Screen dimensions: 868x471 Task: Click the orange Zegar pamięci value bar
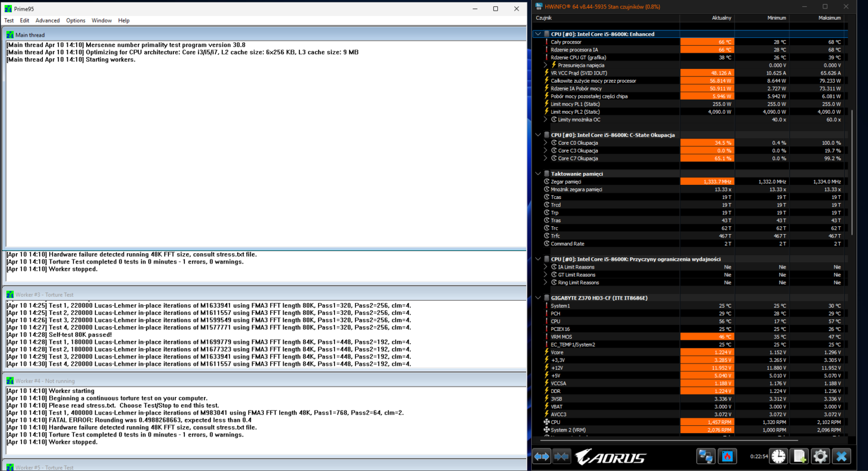706,181
